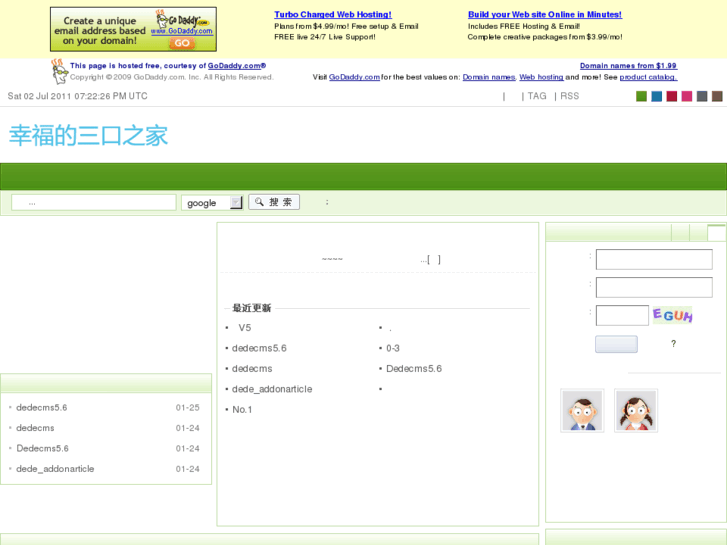
Task: Follow the GoDaddy.com® hosted-free link
Action: pos(236,66)
